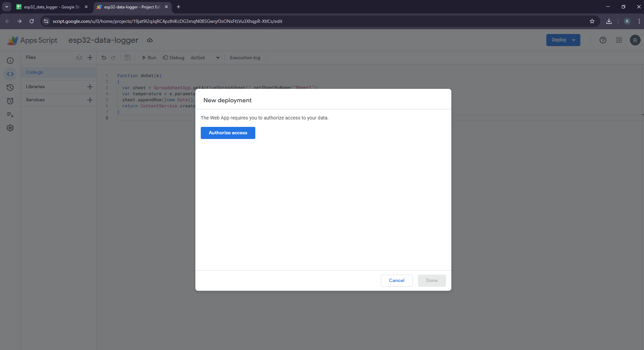Add a new file with plus icon
The image size is (644, 350).
(x=90, y=58)
